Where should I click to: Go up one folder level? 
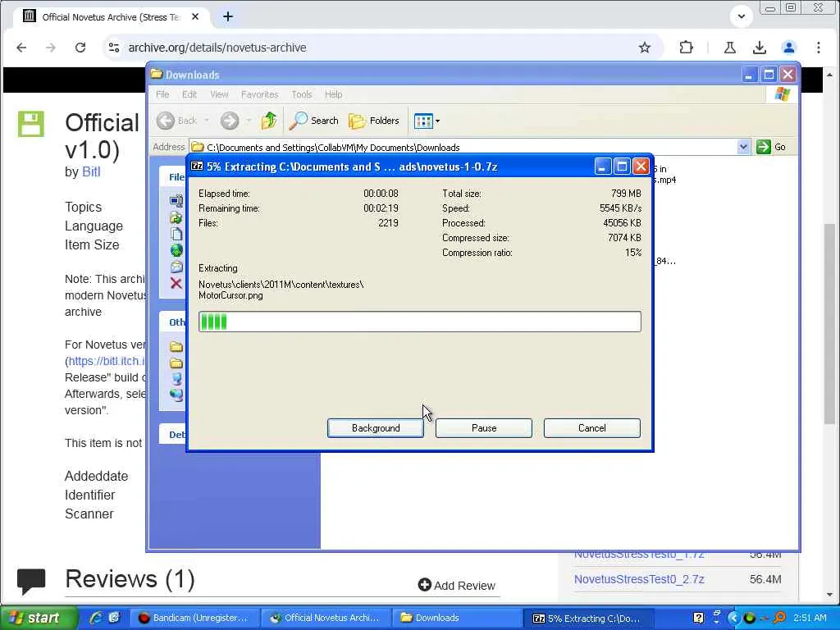click(x=269, y=121)
